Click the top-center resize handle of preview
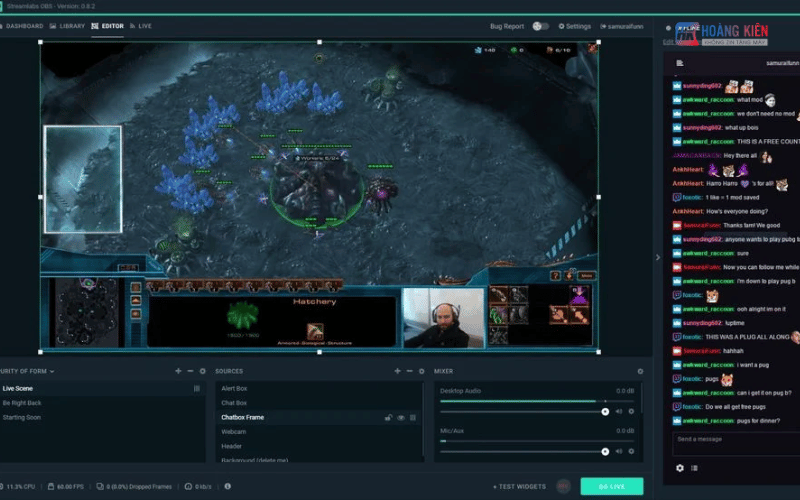 point(319,42)
